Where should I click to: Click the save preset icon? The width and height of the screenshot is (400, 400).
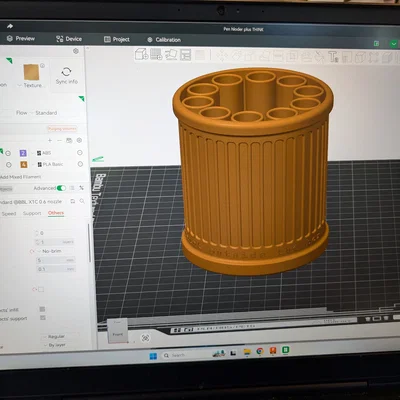pyautogui.click(x=72, y=201)
